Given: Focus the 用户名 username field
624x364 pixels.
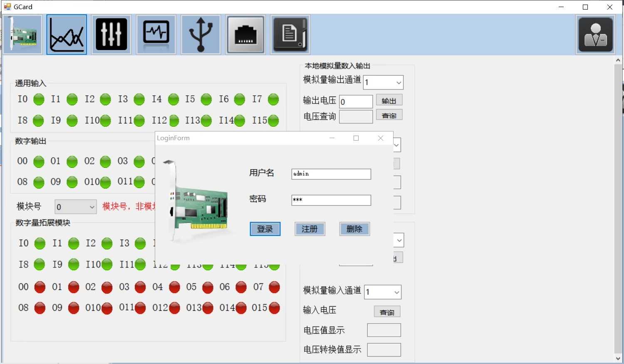Looking at the screenshot, I should (x=331, y=174).
